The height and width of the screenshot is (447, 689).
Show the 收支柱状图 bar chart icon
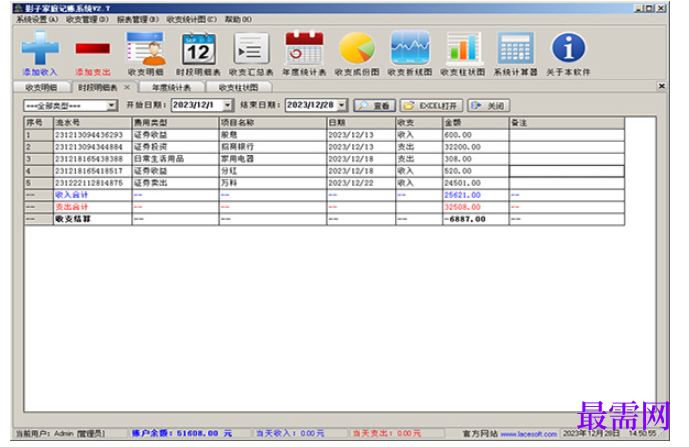pos(463,48)
